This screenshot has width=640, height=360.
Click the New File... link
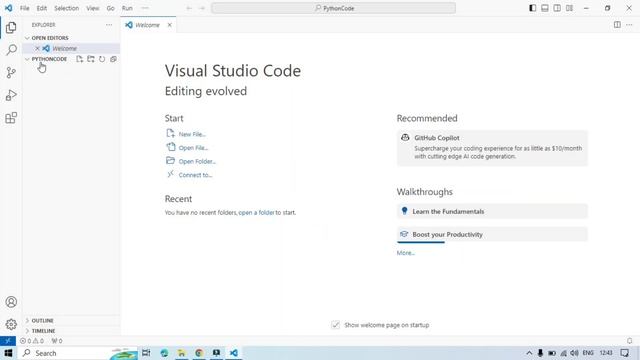[x=192, y=134]
